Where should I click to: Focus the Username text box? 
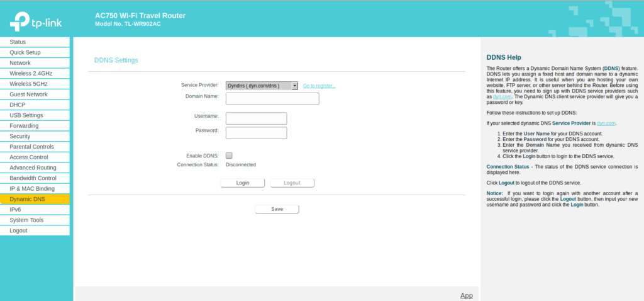(x=256, y=118)
